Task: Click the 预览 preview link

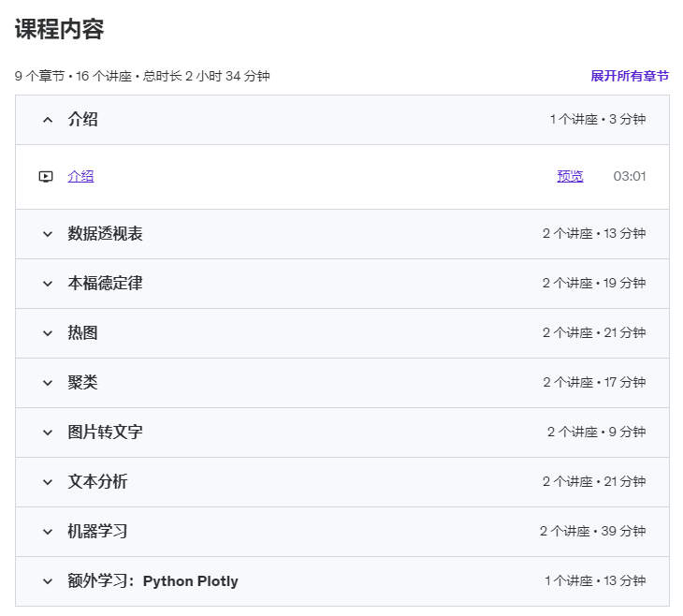Action: click(x=570, y=177)
